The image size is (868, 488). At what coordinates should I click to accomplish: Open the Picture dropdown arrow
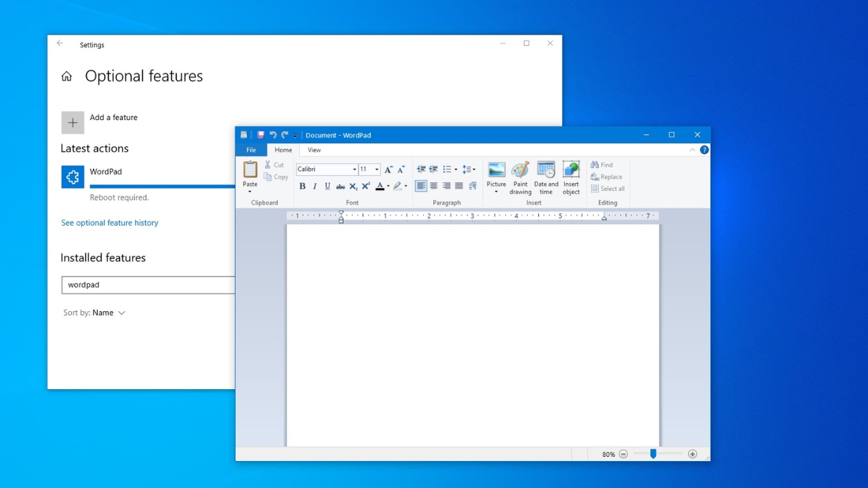tap(496, 192)
